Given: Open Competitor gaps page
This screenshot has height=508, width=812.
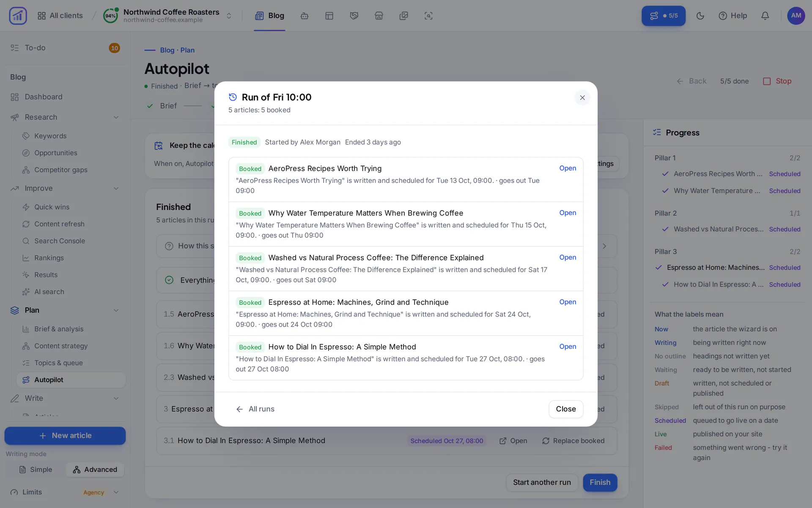Looking at the screenshot, I should tap(71, 170).
